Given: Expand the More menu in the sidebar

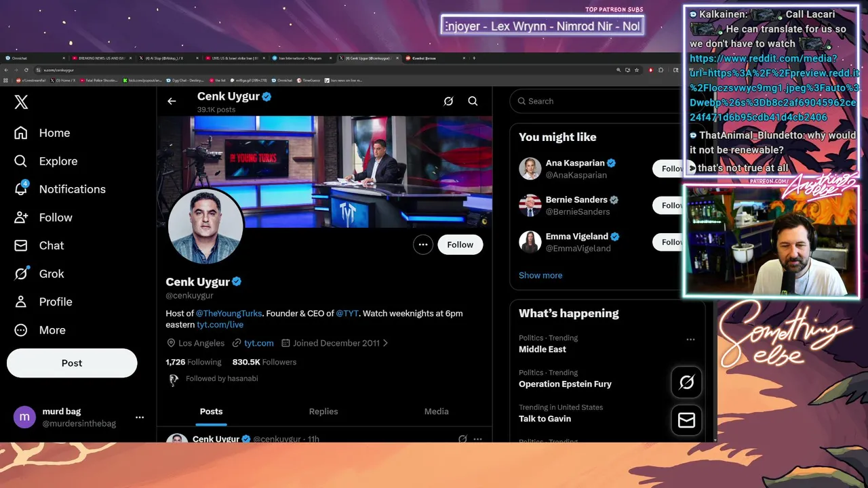Looking at the screenshot, I should [x=39, y=330].
